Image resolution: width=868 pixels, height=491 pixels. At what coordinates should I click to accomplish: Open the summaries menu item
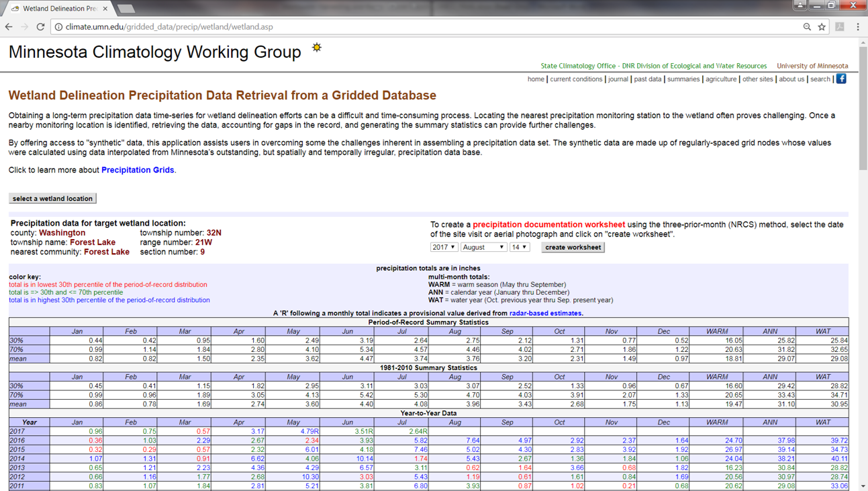coord(683,79)
